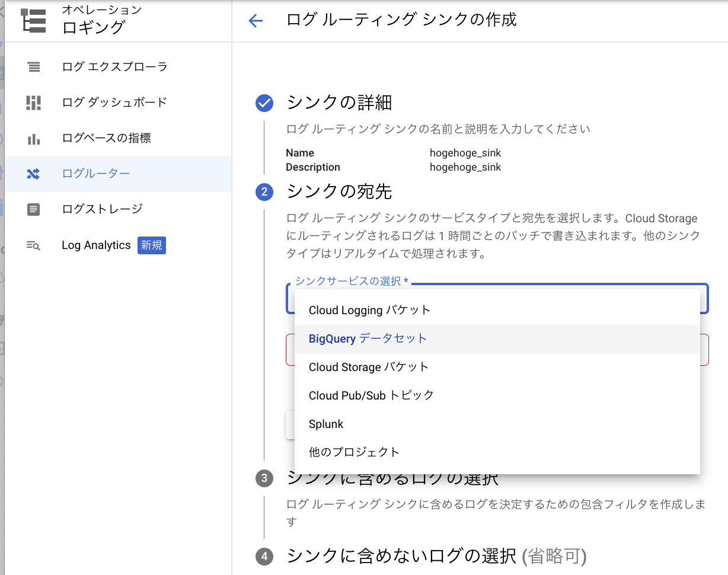Go back with the left arrow
The height and width of the screenshot is (575, 728).
[256, 21]
